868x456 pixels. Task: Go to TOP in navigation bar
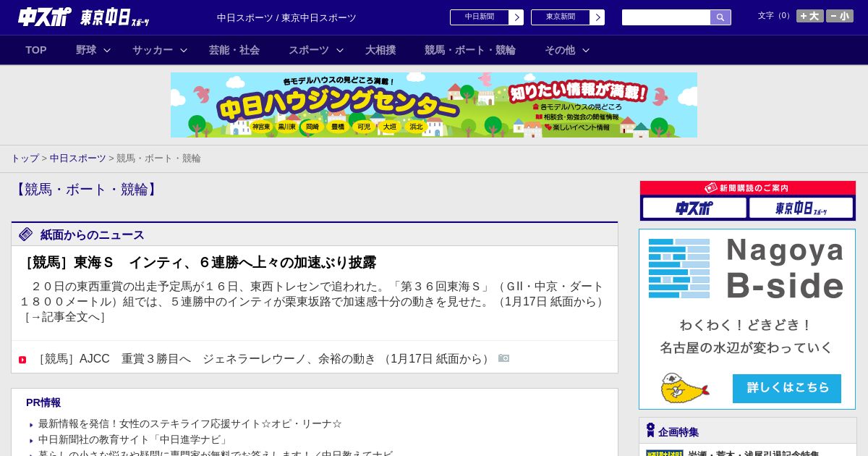pyautogui.click(x=36, y=50)
